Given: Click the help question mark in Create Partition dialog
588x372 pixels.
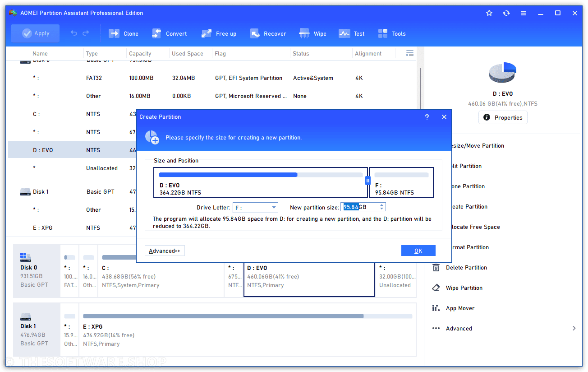Looking at the screenshot, I should click(427, 117).
